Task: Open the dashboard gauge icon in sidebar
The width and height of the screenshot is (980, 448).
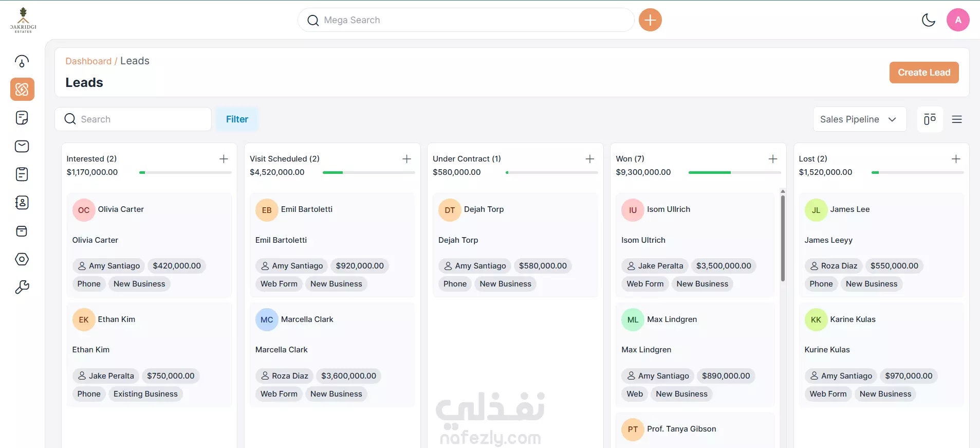Action: pyautogui.click(x=22, y=61)
